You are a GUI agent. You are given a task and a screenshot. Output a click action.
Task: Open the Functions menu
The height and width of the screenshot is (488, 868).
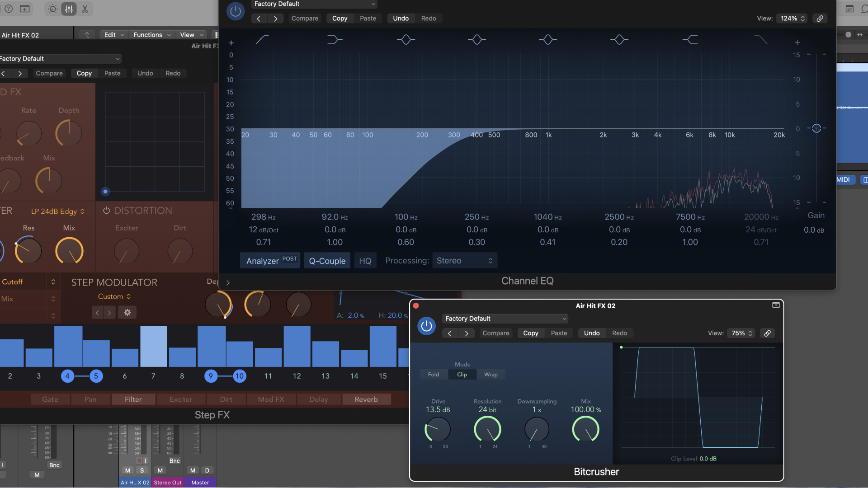pyautogui.click(x=152, y=35)
